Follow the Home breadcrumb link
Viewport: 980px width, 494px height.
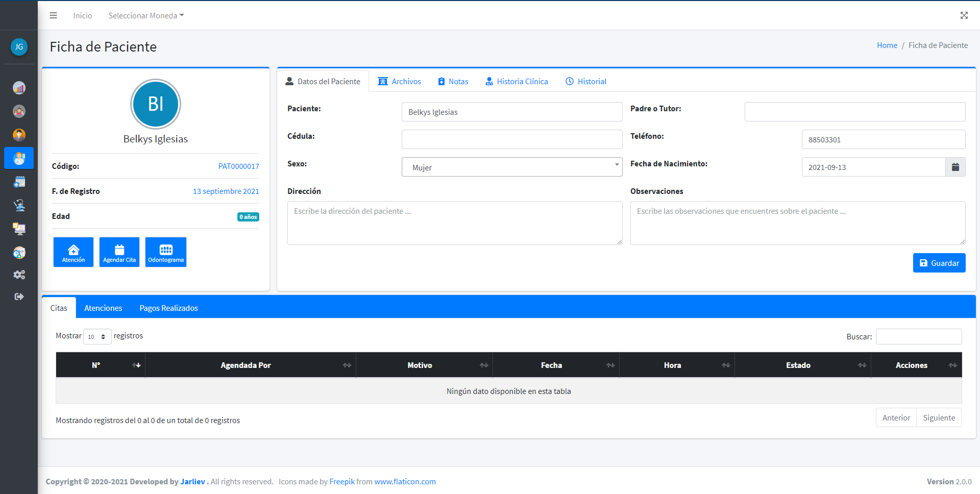click(x=887, y=45)
